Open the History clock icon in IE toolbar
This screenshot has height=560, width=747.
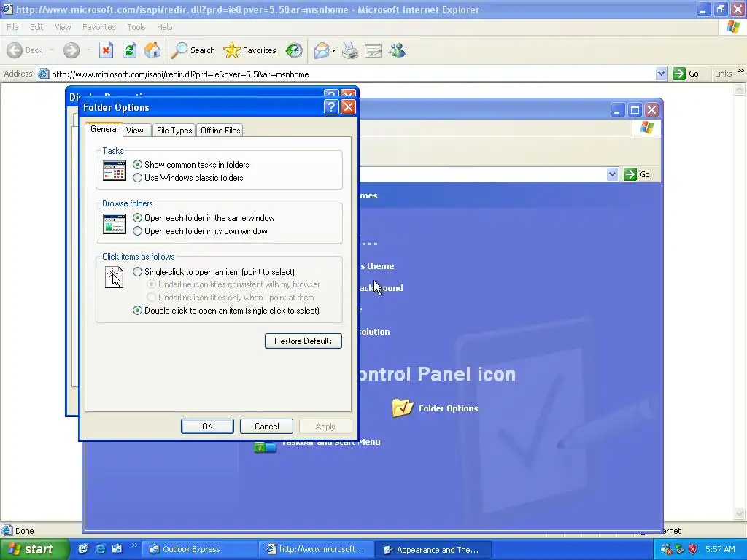[294, 50]
